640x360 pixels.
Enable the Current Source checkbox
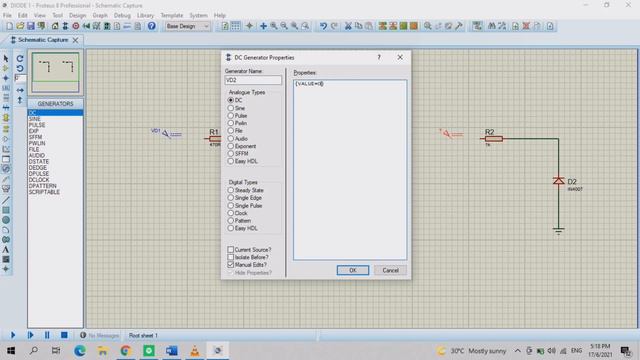tap(231, 249)
